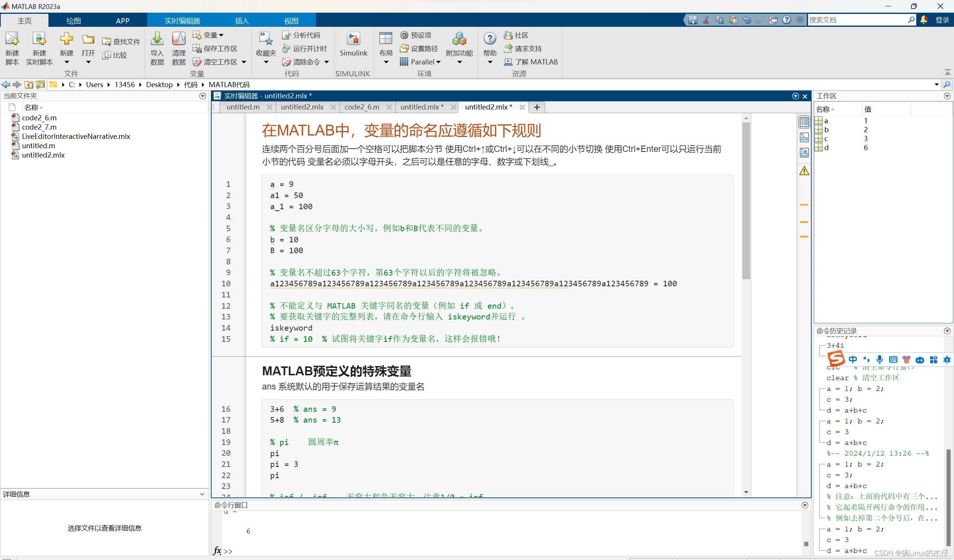Switch to output inline view icon
The image size is (954, 560).
(x=805, y=137)
